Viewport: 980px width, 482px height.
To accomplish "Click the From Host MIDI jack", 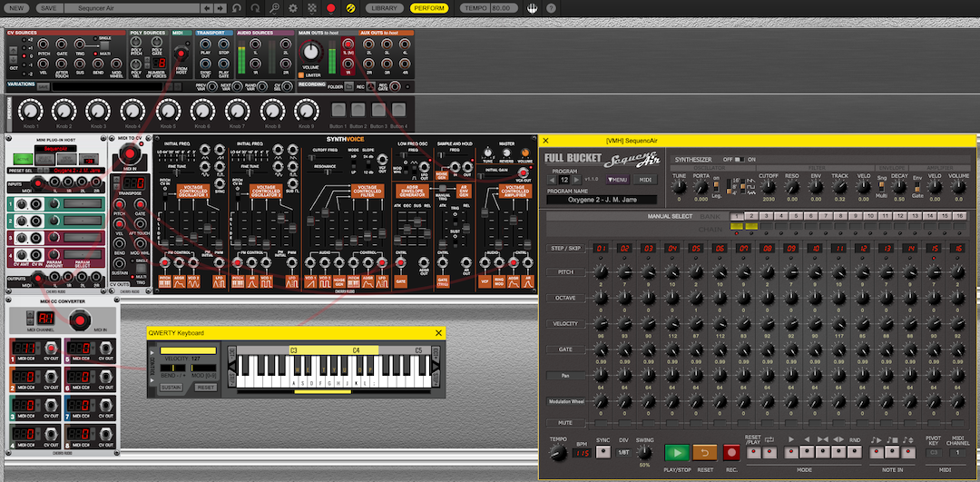I will pos(181,54).
